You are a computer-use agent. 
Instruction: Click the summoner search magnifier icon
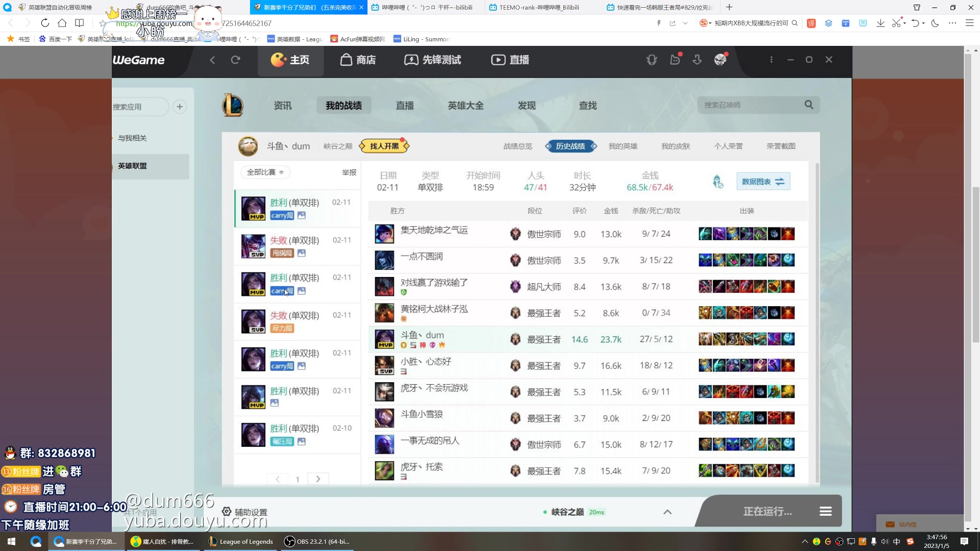(809, 105)
